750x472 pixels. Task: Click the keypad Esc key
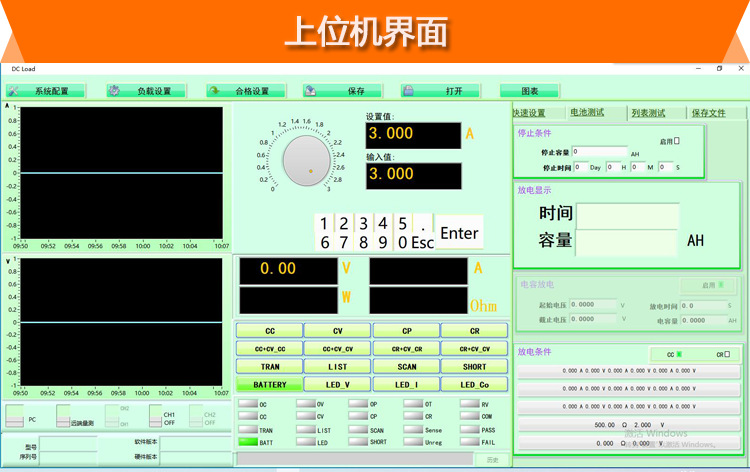[x=423, y=242]
